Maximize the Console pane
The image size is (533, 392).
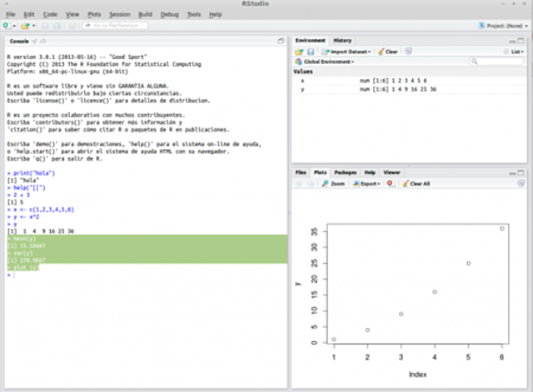[281, 41]
